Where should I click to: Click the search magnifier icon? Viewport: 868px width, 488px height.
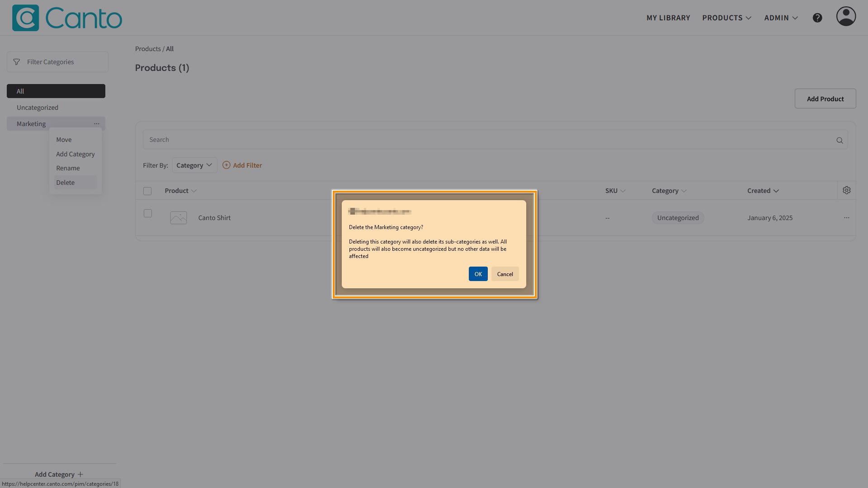[x=840, y=141]
